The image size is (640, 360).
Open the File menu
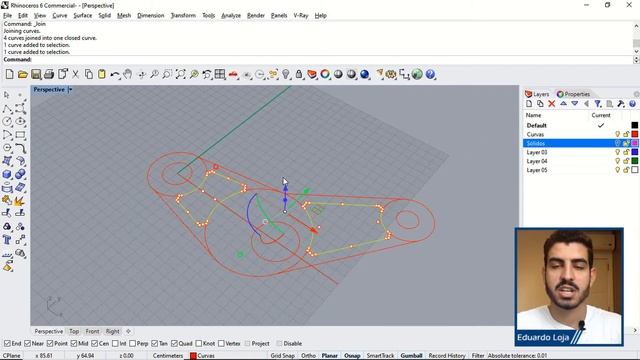7,16
